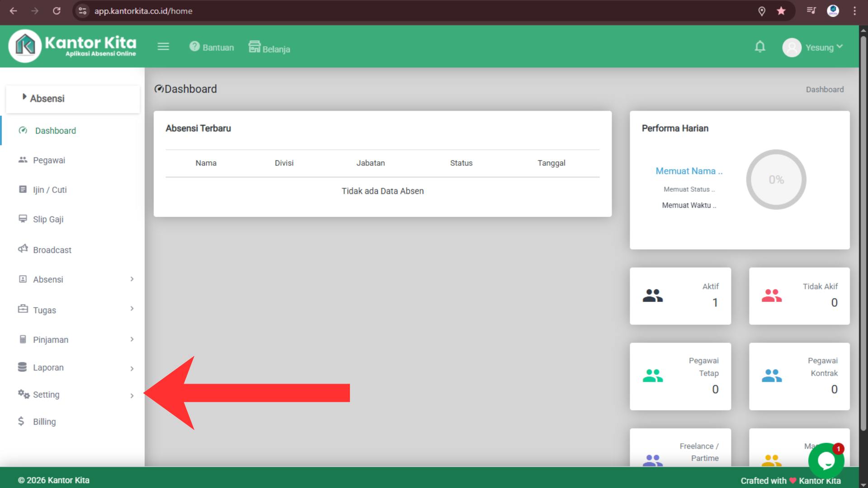Click the Slip Gaji sidebar icon

pos(23,219)
